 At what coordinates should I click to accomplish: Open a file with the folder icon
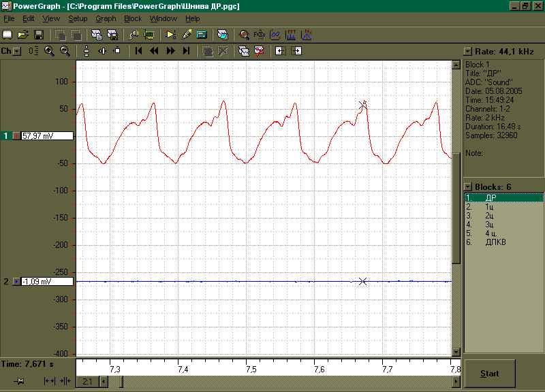click(x=23, y=35)
